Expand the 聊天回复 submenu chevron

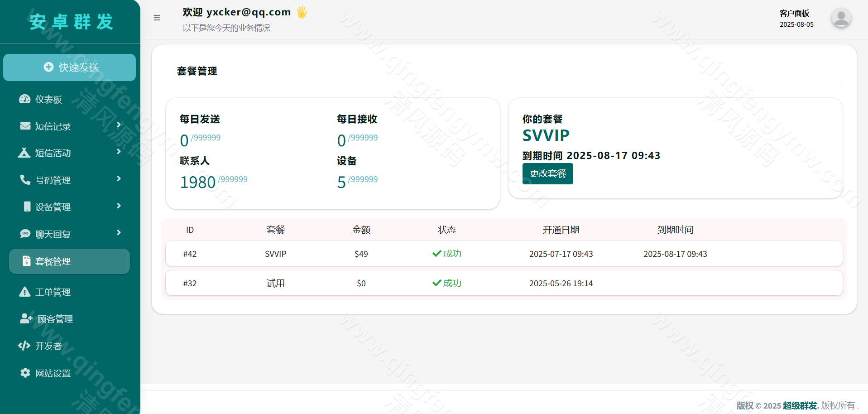(119, 233)
